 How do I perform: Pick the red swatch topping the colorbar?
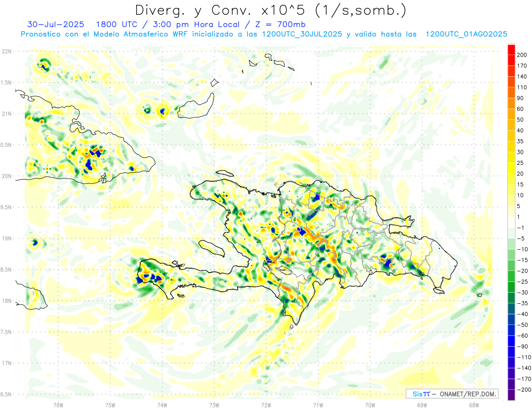[511, 50]
